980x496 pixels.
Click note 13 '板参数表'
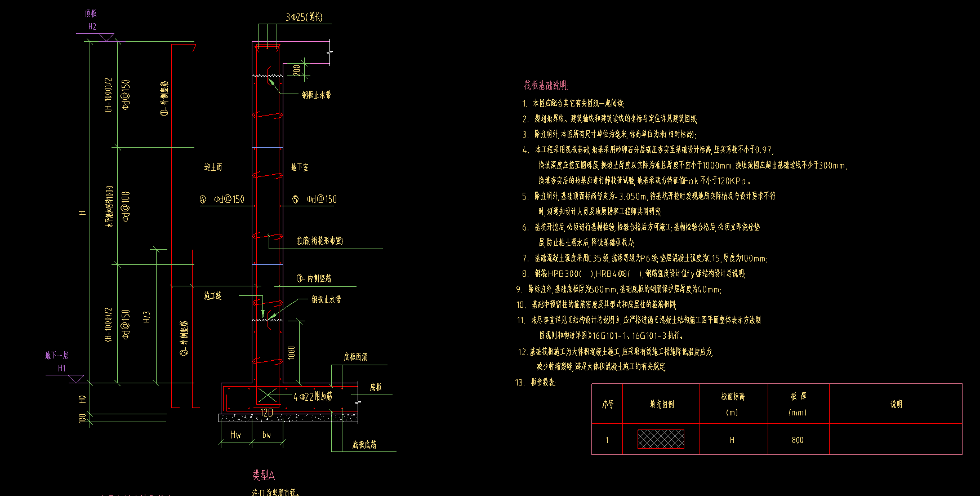pyautogui.click(x=543, y=383)
